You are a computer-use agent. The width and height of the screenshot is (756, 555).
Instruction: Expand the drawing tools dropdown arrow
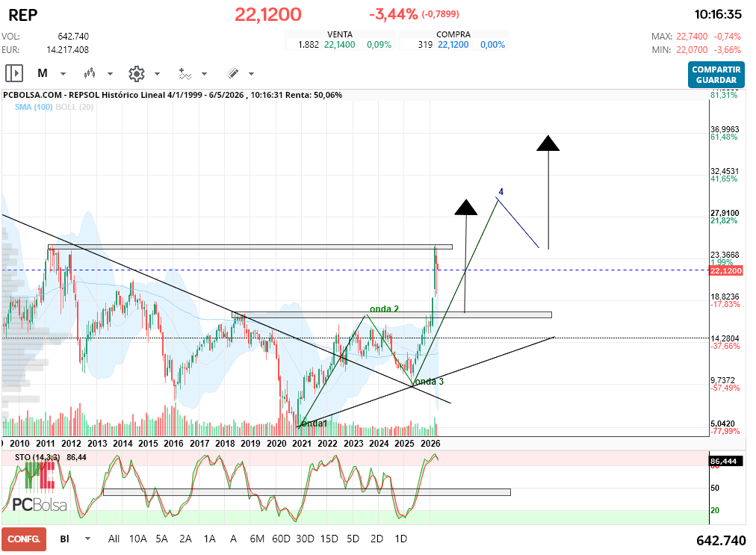tap(251, 74)
